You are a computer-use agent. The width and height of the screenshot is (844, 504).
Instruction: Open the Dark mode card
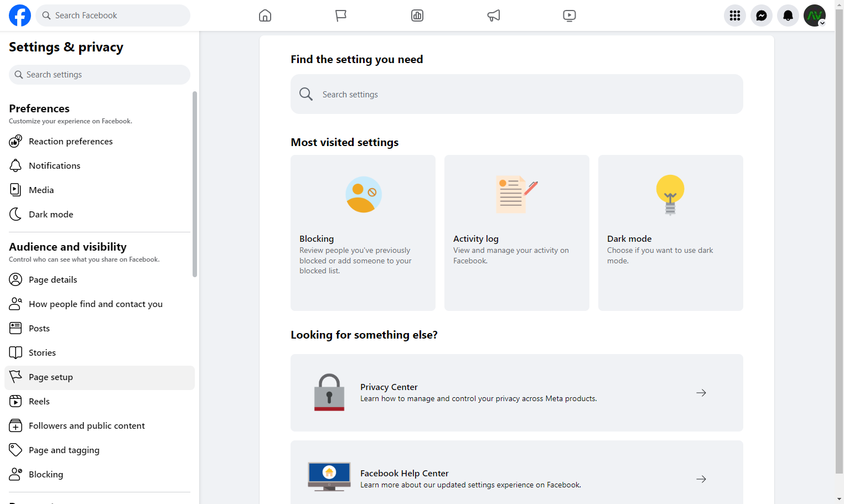(671, 233)
